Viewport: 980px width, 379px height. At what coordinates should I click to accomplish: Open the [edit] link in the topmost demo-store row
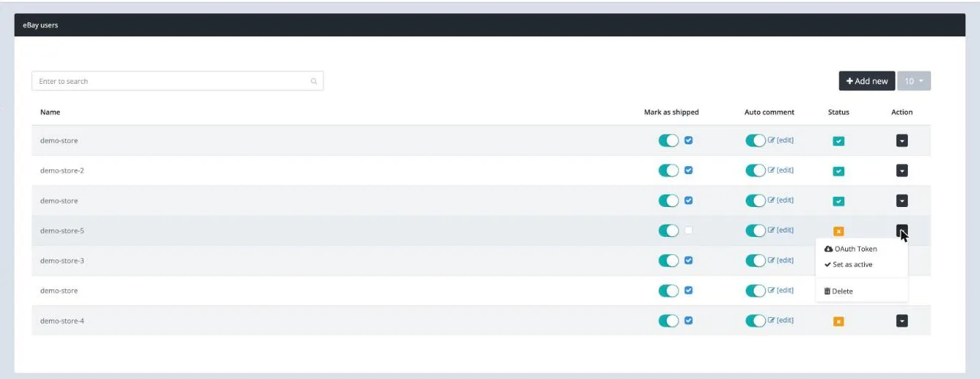781,140
